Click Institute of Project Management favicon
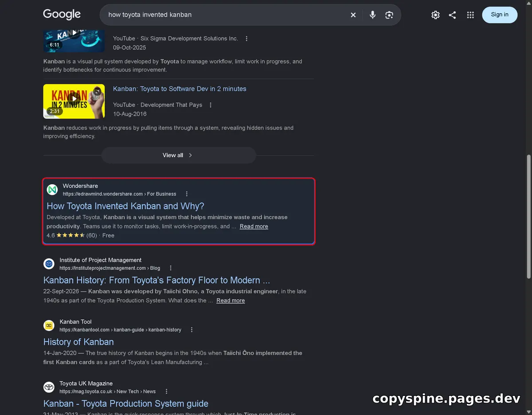The image size is (532, 415). pos(49,264)
